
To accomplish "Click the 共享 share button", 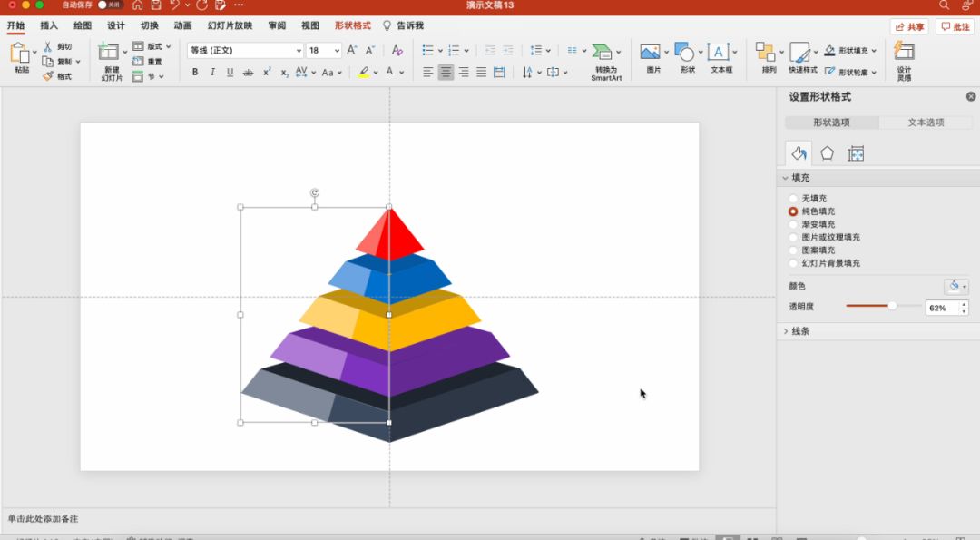I will (909, 26).
